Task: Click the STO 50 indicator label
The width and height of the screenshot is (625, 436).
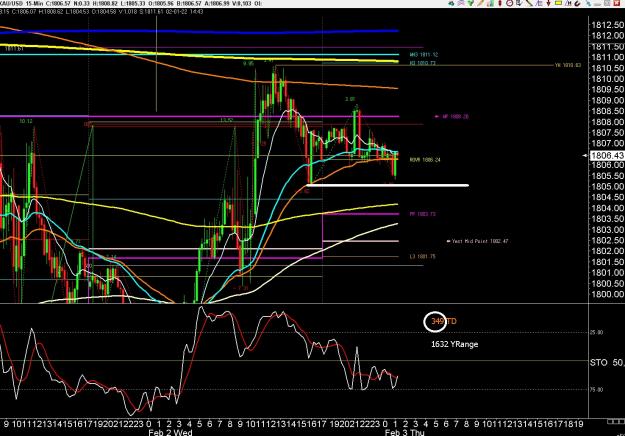Action: coord(607,363)
